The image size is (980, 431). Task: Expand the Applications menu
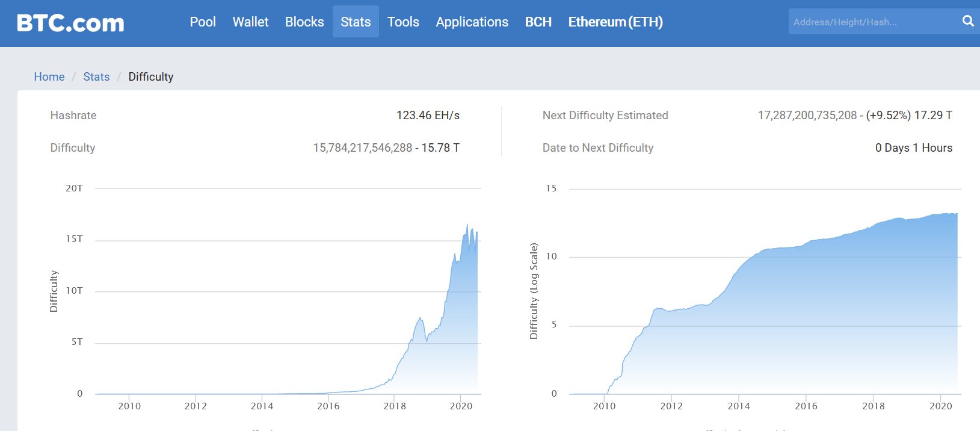[x=472, y=22]
